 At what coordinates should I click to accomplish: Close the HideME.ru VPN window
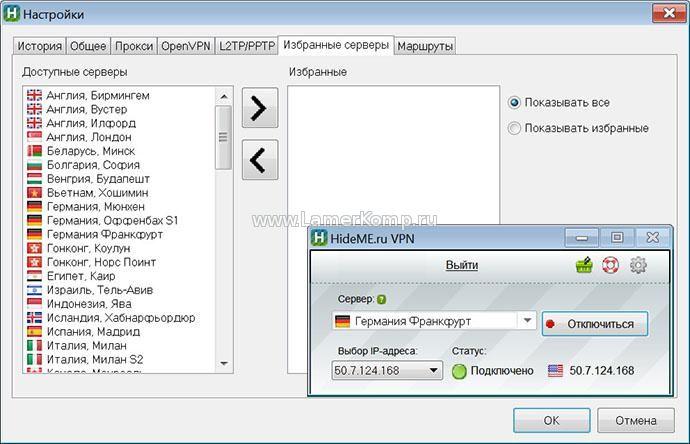click(x=653, y=238)
